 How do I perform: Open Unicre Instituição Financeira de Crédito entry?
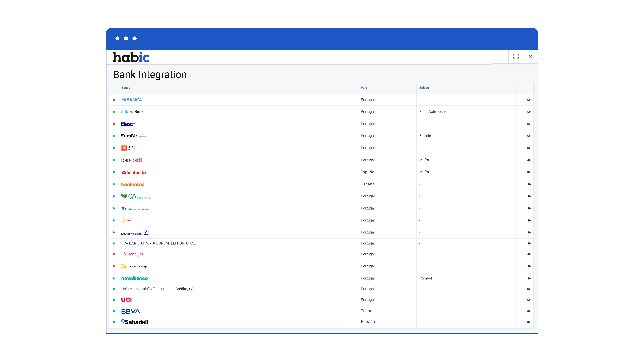click(157, 289)
